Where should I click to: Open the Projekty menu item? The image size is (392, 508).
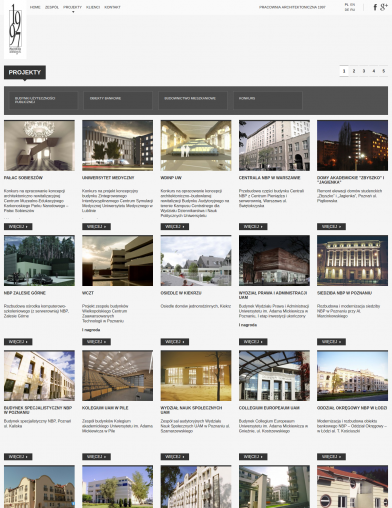72,7
